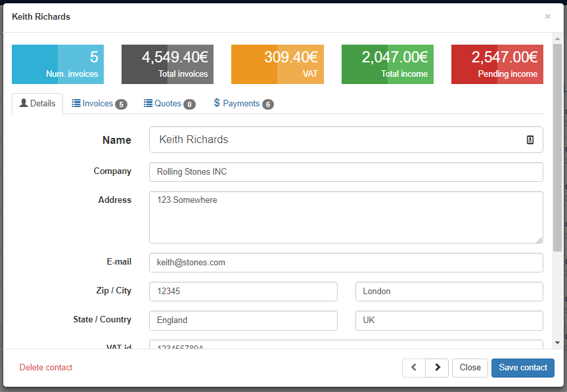Edit the E-mail field

coord(346,263)
